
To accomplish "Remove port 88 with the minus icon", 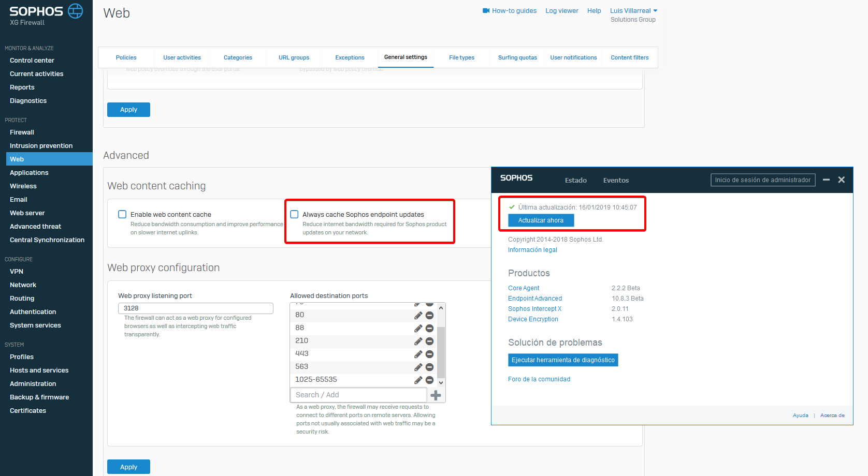I will [429, 328].
